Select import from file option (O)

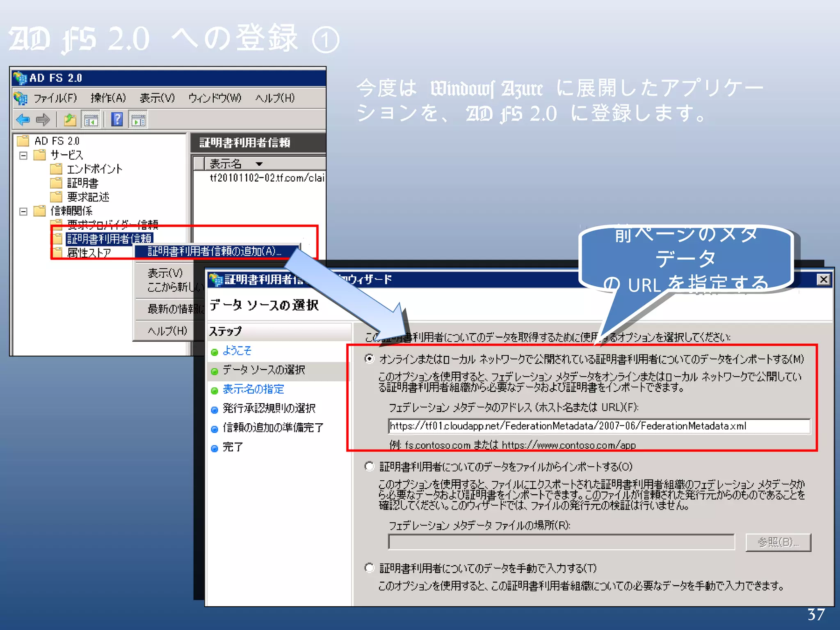tap(370, 466)
